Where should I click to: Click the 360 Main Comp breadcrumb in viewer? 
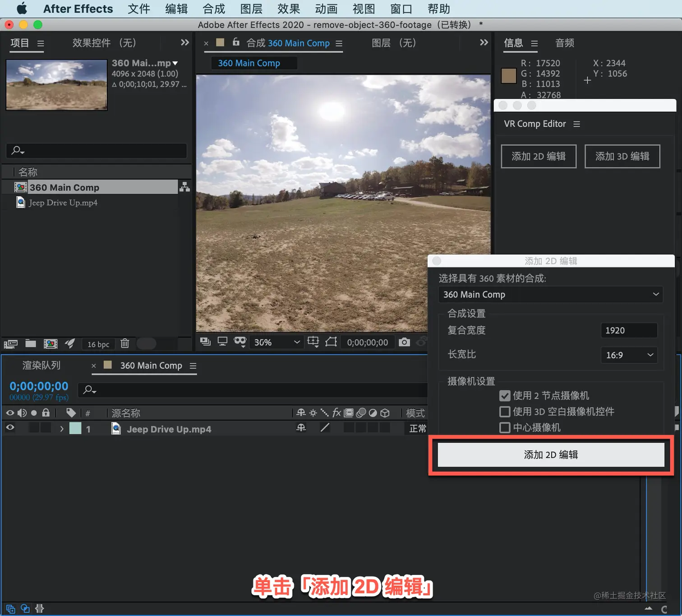click(249, 63)
